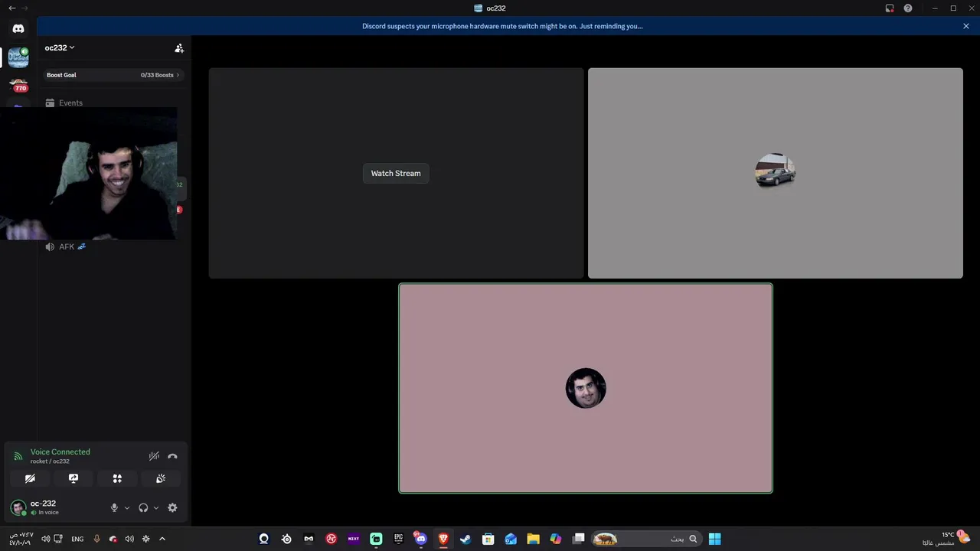The height and width of the screenshot is (551, 980).
Task: Open the Events calendar entry
Action: [64, 103]
